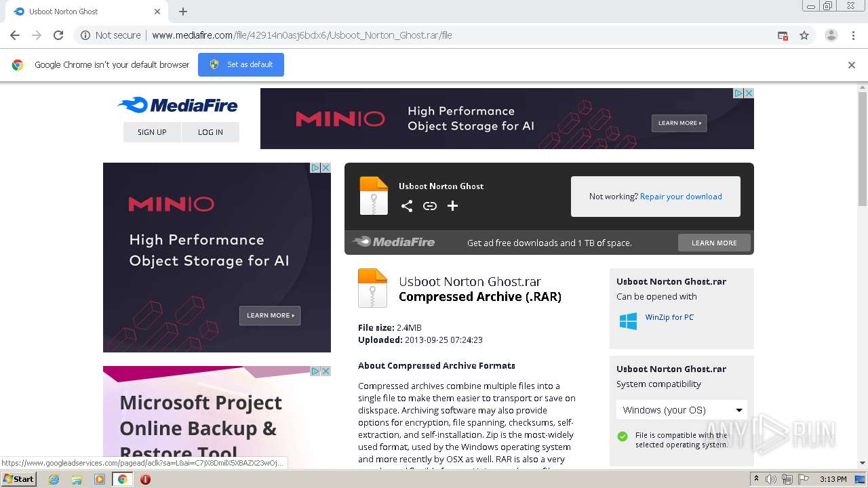Click the green compatibility check icon

(623, 436)
